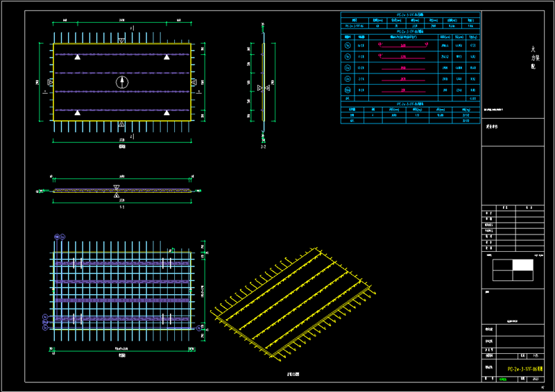Screen dimensions: 555x392
Task: Click the section marker triangle on plan's bottom edge
Action: click(121, 124)
